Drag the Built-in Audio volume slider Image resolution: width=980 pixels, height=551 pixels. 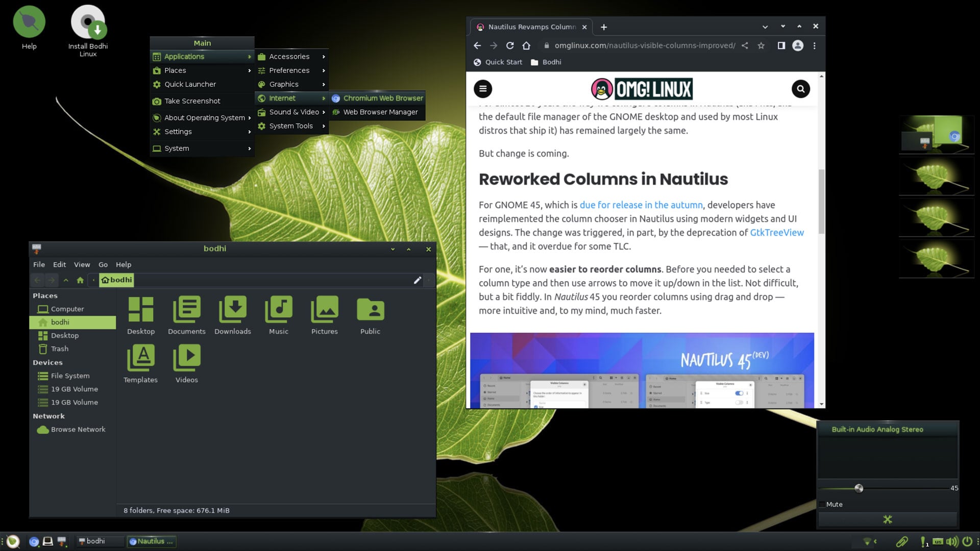858,487
